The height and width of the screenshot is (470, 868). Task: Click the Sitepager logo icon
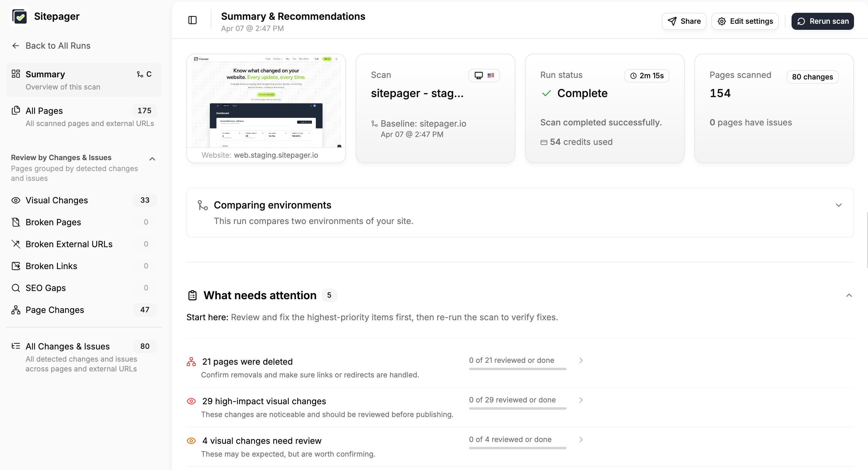coord(19,16)
